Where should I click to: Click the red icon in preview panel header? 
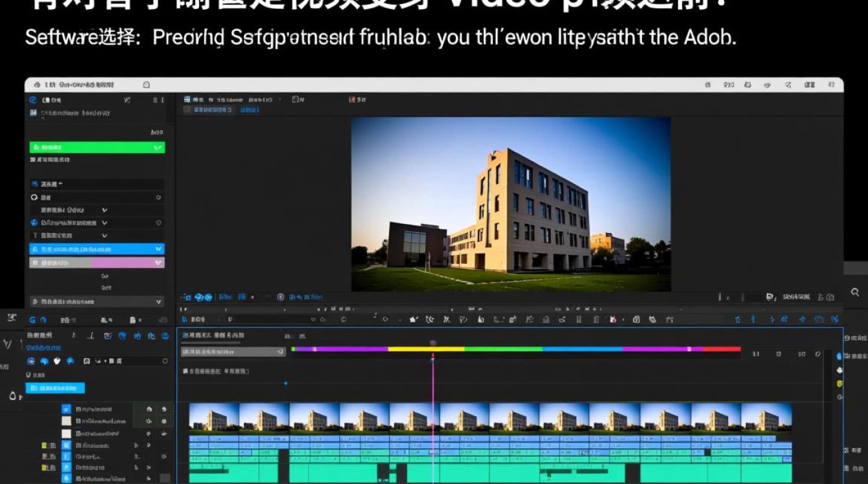coord(353,100)
